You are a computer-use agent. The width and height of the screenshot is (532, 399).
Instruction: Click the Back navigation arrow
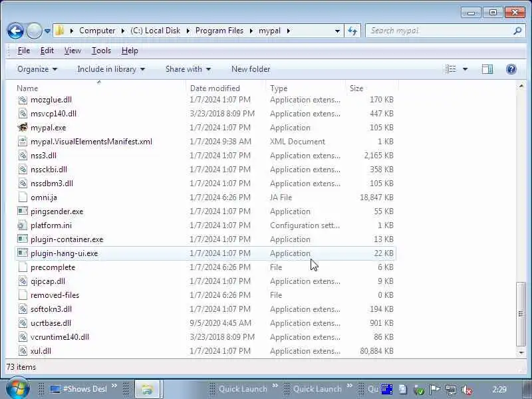15,31
